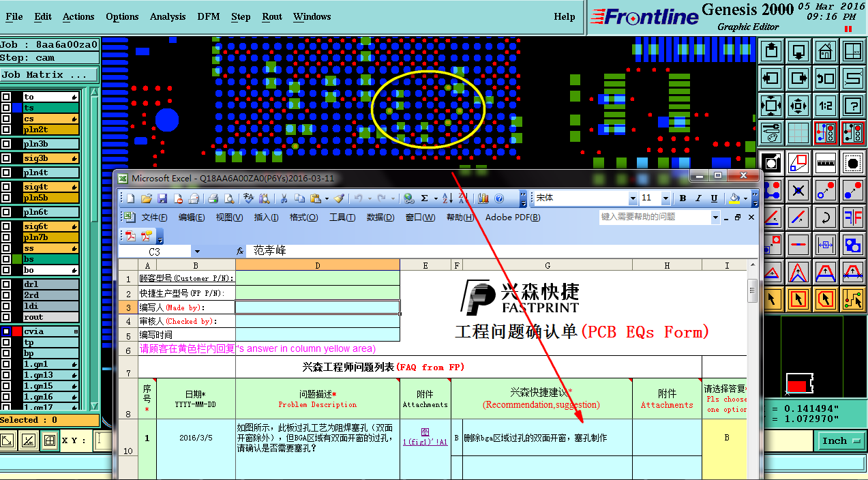This screenshot has height=480, width=868.
Task: Select Excel cell containing date 2016/3/5
Action: [x=196, y=438]
